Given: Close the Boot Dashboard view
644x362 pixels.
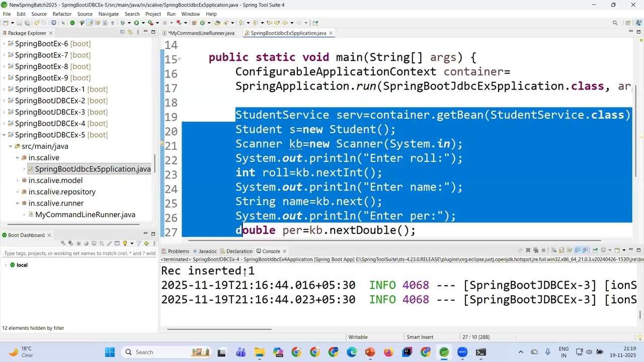Looking at the screenshot, I should [49, 235].
